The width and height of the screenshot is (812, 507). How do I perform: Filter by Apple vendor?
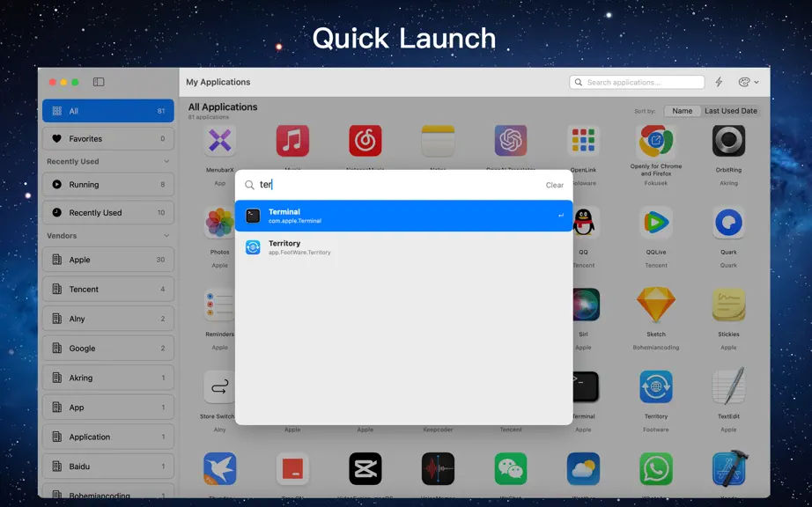pos(108,260)
